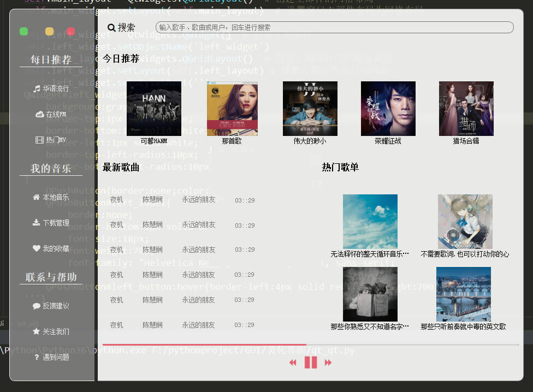533x392 pixels.
Task: Focus the search field for songs or artists
Action: [334, 27]
